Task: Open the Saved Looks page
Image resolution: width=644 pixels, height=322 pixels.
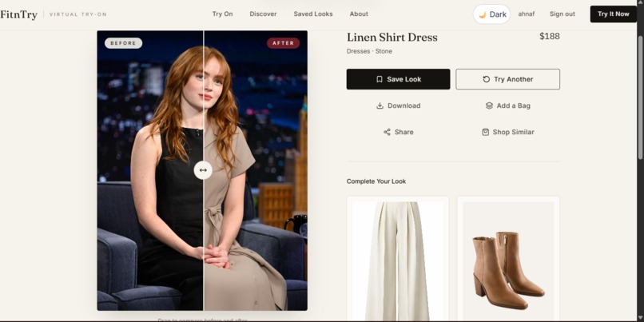Action: coord(313,14)
